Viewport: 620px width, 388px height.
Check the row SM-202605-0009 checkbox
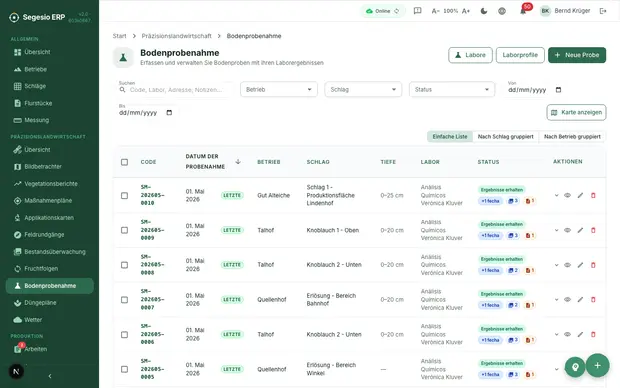125,230
